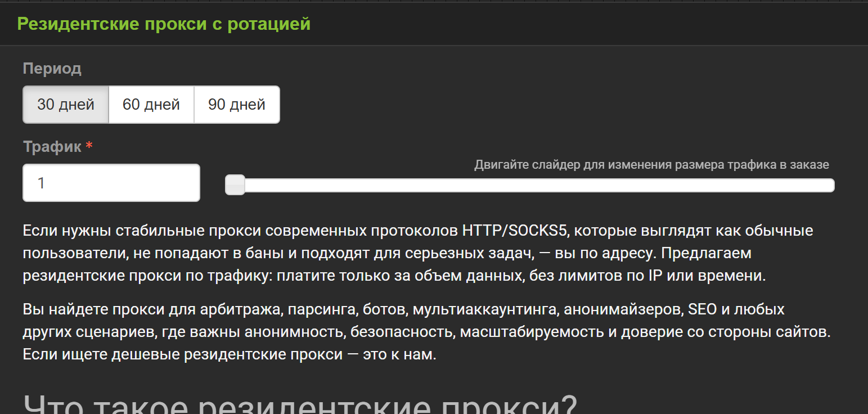The image size is (868, 414).
Task: Select the 60 дней period option
Action: 151,104
